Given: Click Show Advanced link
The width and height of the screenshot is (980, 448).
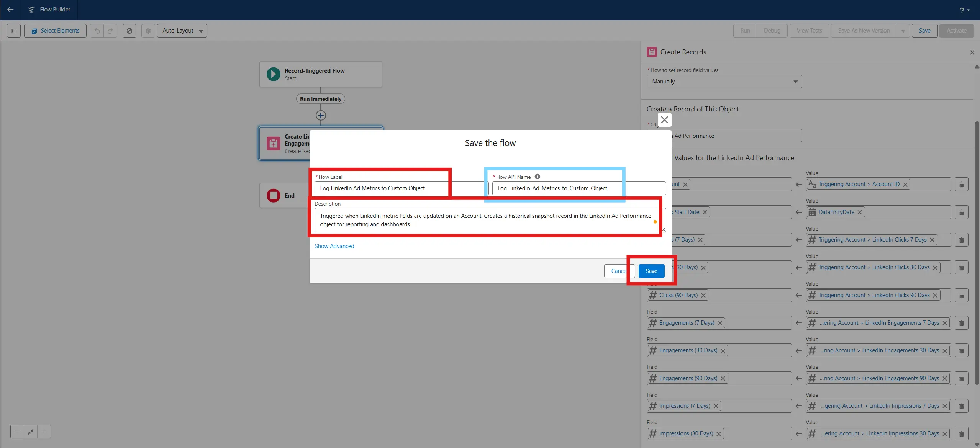Looking at the screenshot, I should click(334, 246).
